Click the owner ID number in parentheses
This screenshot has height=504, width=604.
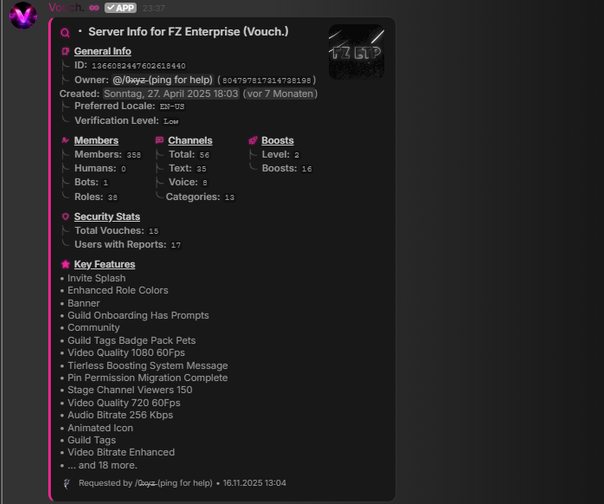pos(266,80)
